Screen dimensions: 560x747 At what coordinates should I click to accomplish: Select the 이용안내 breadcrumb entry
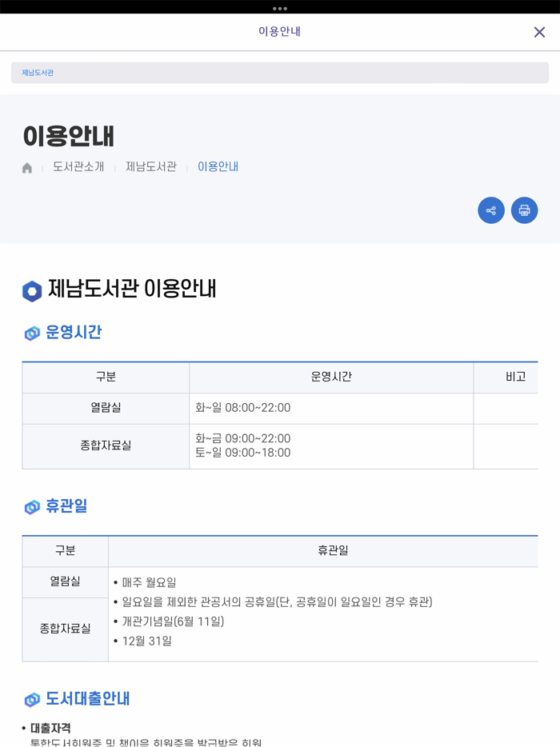(x=218, y=167)
